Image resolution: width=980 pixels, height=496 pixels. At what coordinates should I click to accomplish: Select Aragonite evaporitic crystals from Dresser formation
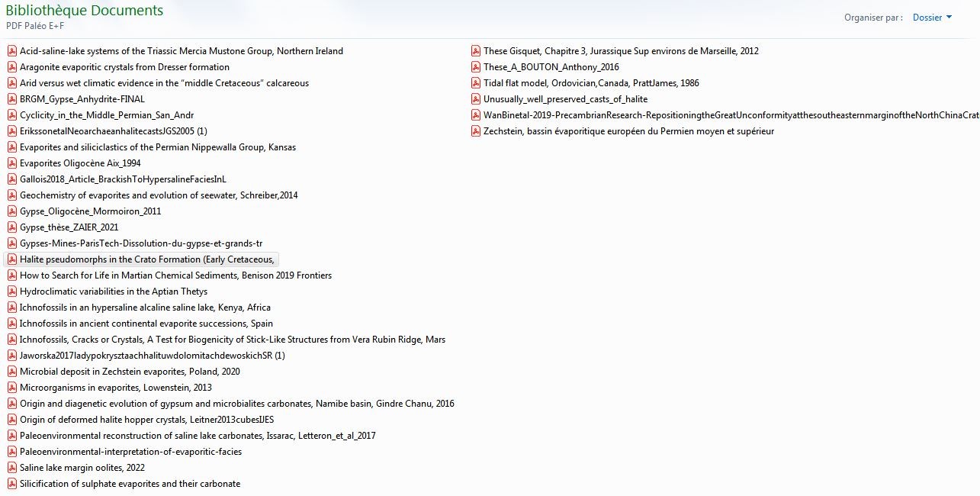(x=124, y=67)
